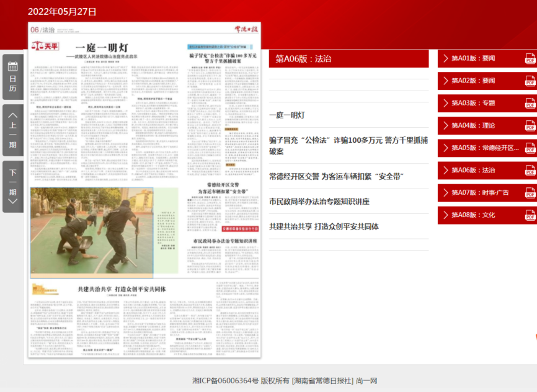Open PDF icon for 第A08版 文化

point(530,215)
